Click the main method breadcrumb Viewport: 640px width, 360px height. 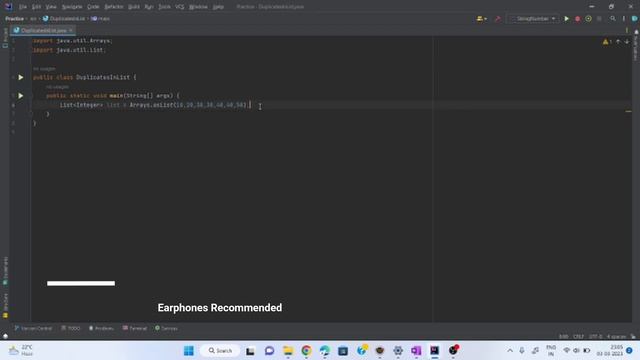coord(100,19)
